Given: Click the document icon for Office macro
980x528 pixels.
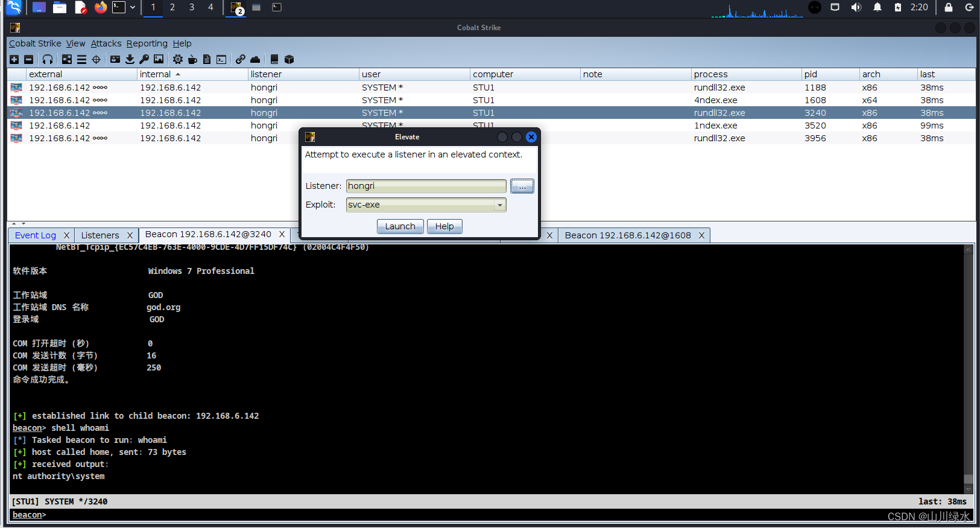Looking at the screenshot, I should [x=207, y=59].
